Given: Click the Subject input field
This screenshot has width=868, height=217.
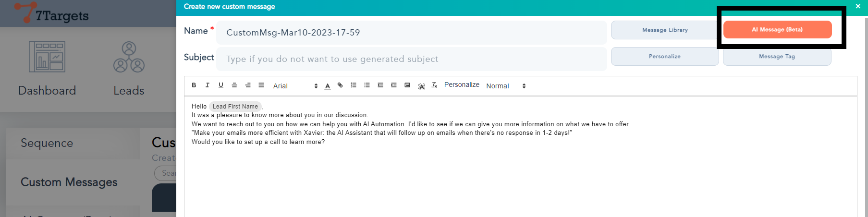Looking at the screenshot, I should tap(411, 59).
